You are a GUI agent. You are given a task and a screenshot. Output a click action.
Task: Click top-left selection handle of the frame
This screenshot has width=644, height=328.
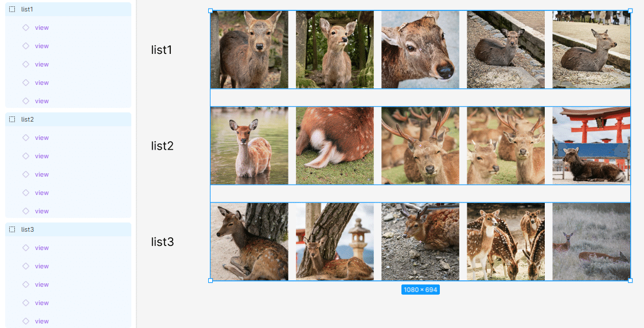(210, 11)
